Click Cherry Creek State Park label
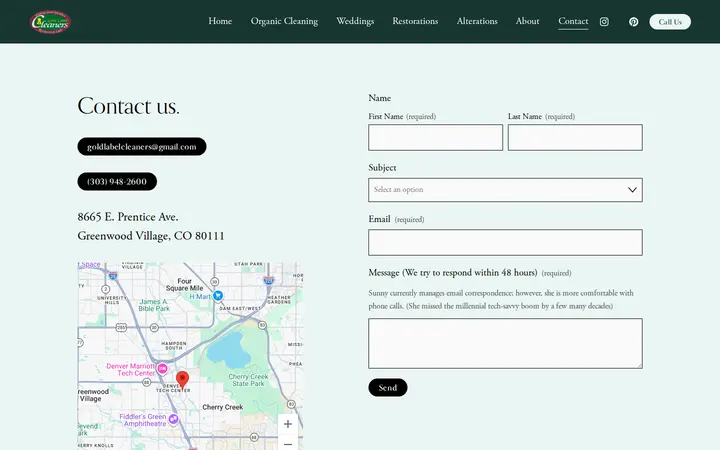Screen dimensions: 720x450 (248, 380)
